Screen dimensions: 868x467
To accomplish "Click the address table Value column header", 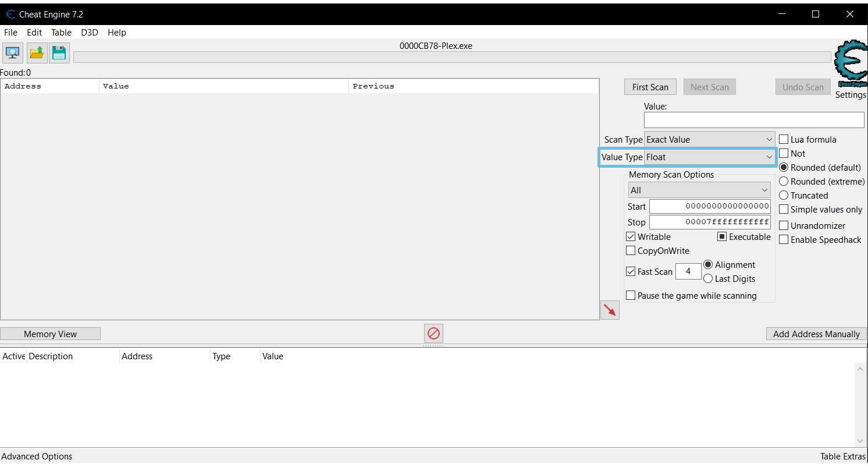I will (x=273, y=356).
